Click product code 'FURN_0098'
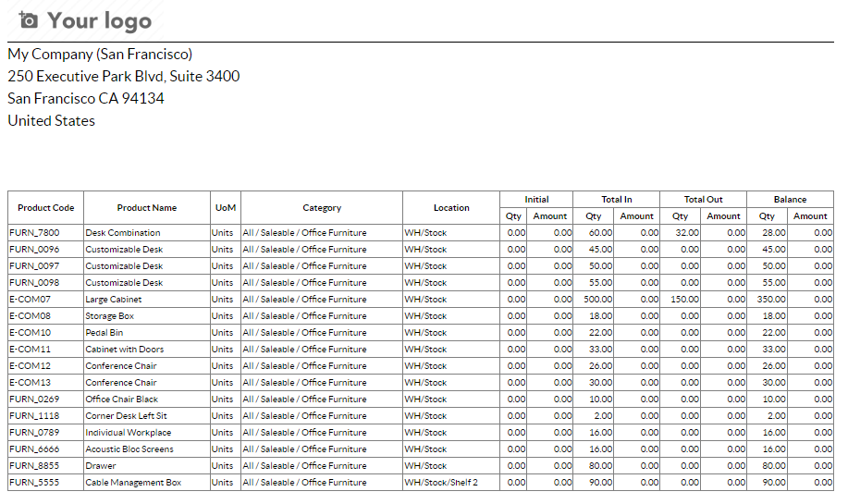 (34, 283)
